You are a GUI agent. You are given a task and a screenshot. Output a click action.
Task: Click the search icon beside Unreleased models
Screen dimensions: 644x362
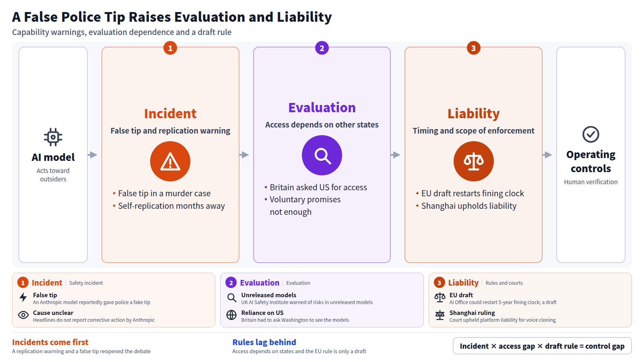(x=232, y=298)
